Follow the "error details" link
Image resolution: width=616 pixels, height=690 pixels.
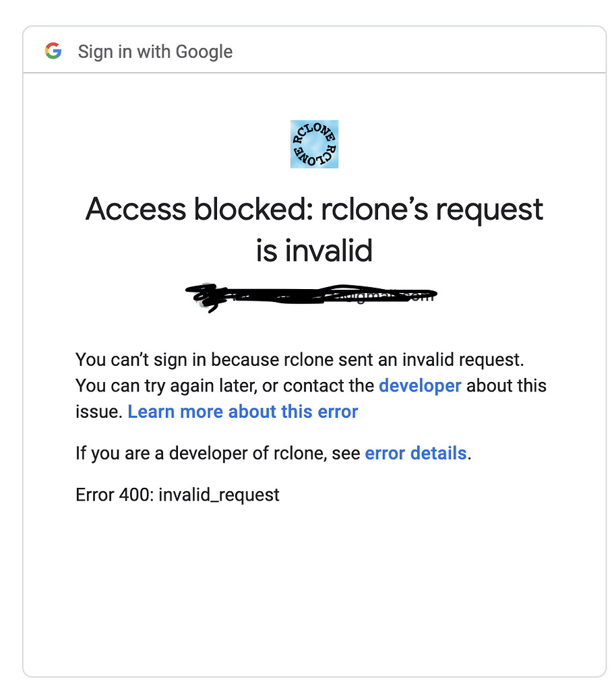415,453
